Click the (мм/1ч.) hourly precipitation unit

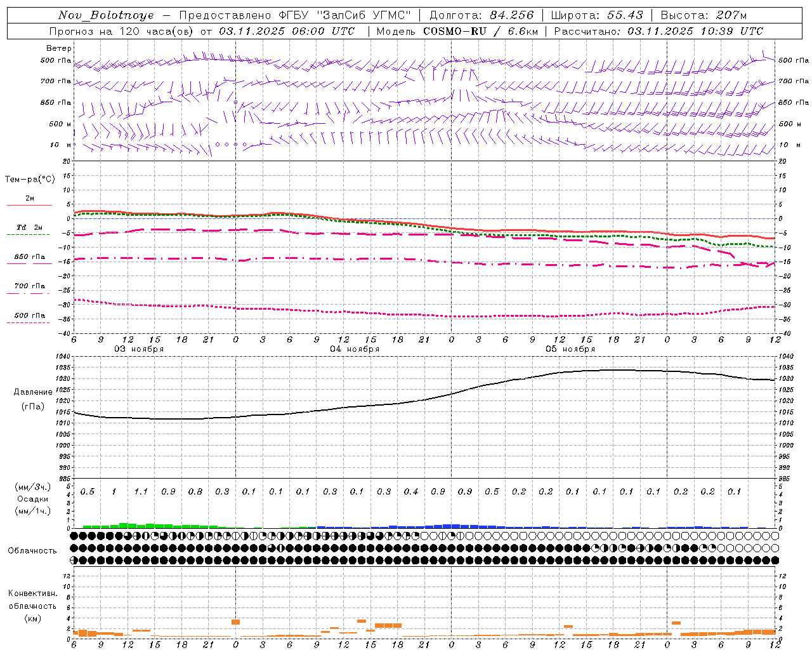[33, 511]
